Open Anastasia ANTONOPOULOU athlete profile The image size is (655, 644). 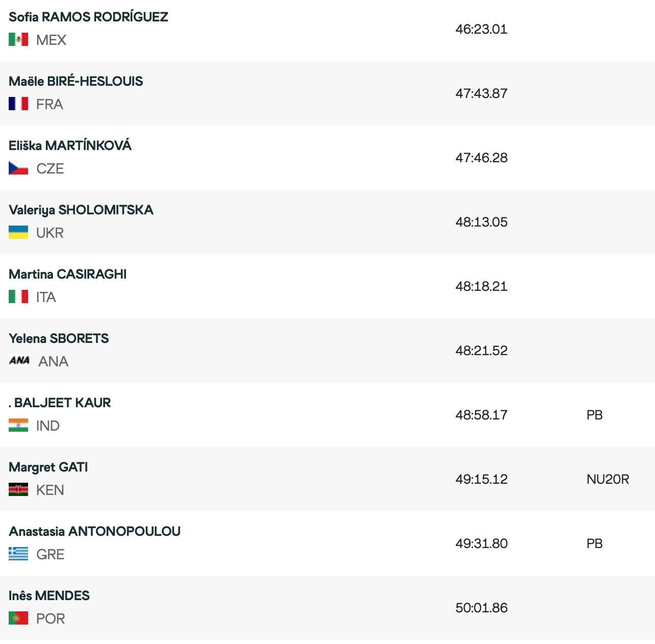pyautogui.click(x=94, y=531)
